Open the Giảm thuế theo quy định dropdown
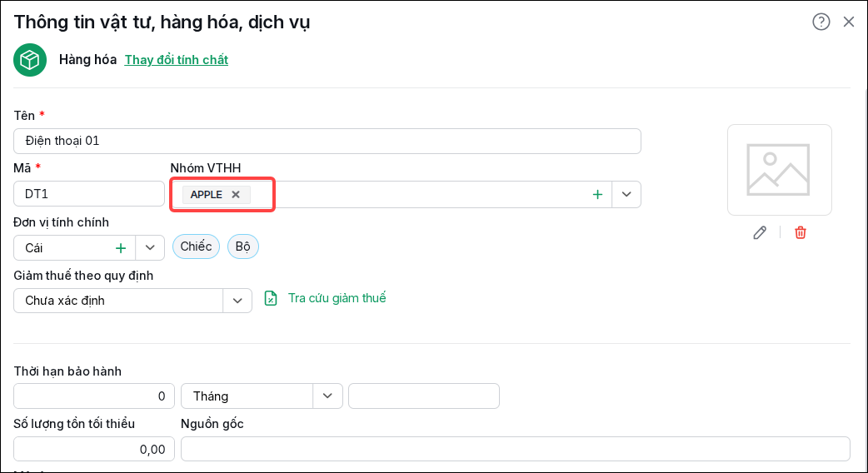Viewport: 868px width, 473px height. coord(237,301)
